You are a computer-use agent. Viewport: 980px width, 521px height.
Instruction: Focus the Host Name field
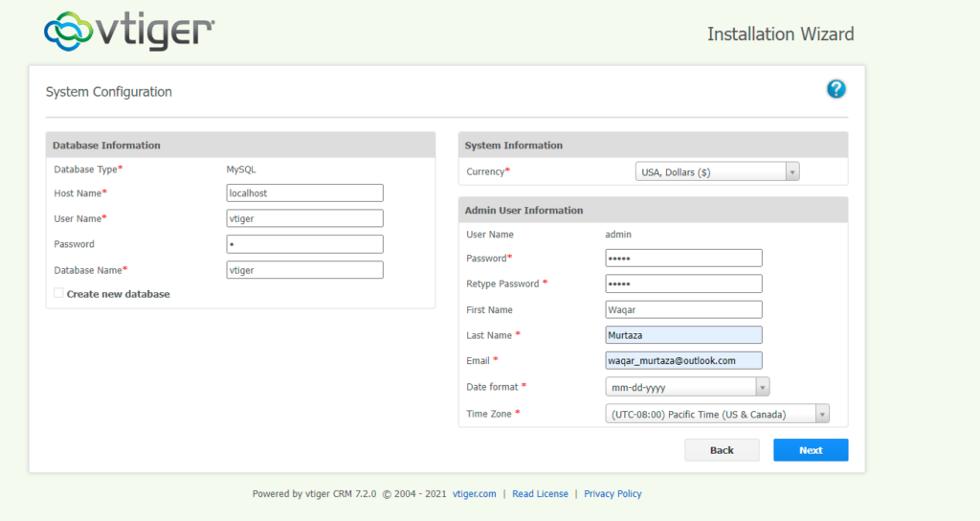tap(305, 193)
